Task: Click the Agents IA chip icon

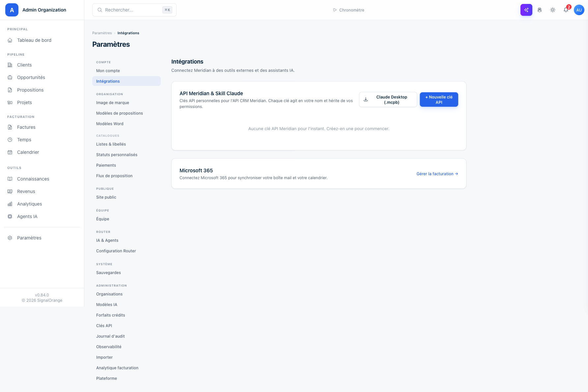Action: pos(10,216)
